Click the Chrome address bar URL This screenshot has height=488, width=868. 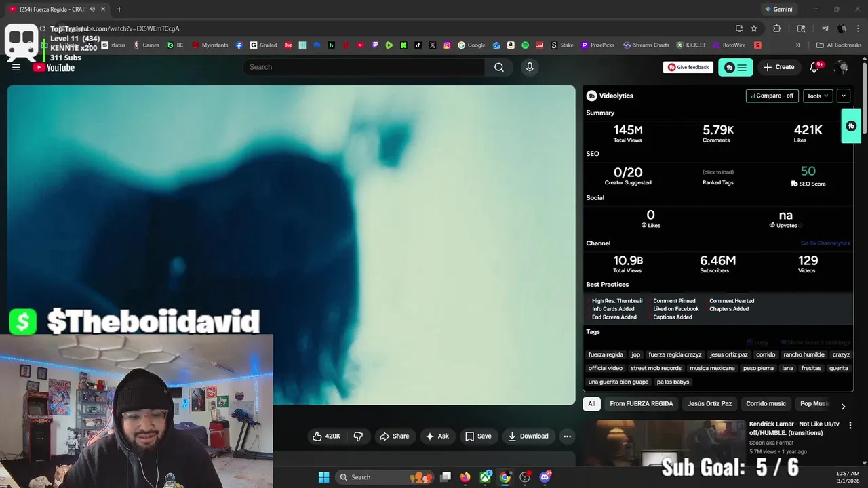tap(407, 28)
